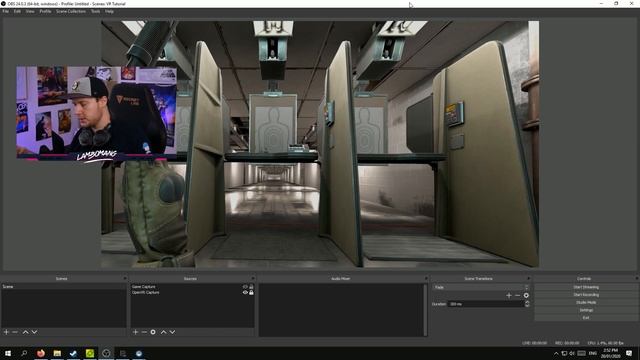Toggle visibility of OpenVR Capture source
This screenshot has width=640, height=360.
[245, 293]
